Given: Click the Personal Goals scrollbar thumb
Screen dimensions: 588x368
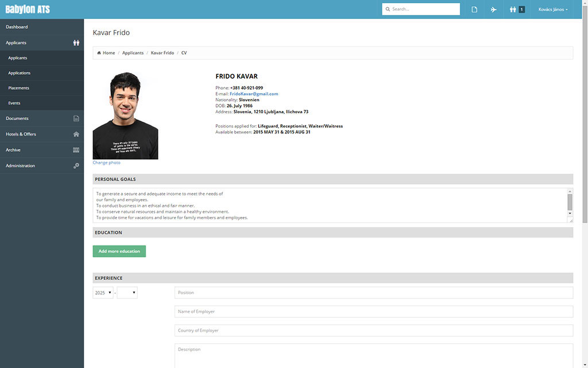Looking at the screenshot, I should pyautogui.click(x=570, y=202).
